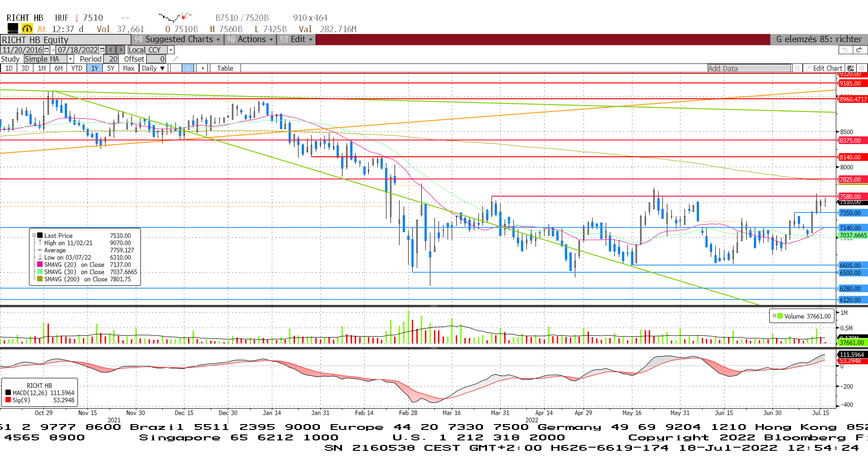Select Max time range
This screenshot has width=868, height=473.
point(129,68)
